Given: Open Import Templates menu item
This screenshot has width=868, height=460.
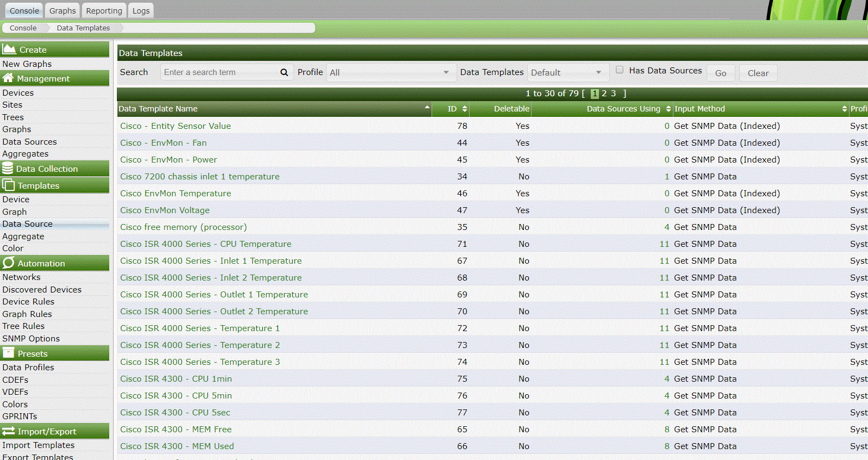Looking at the screenshot, I should (39, 445).
